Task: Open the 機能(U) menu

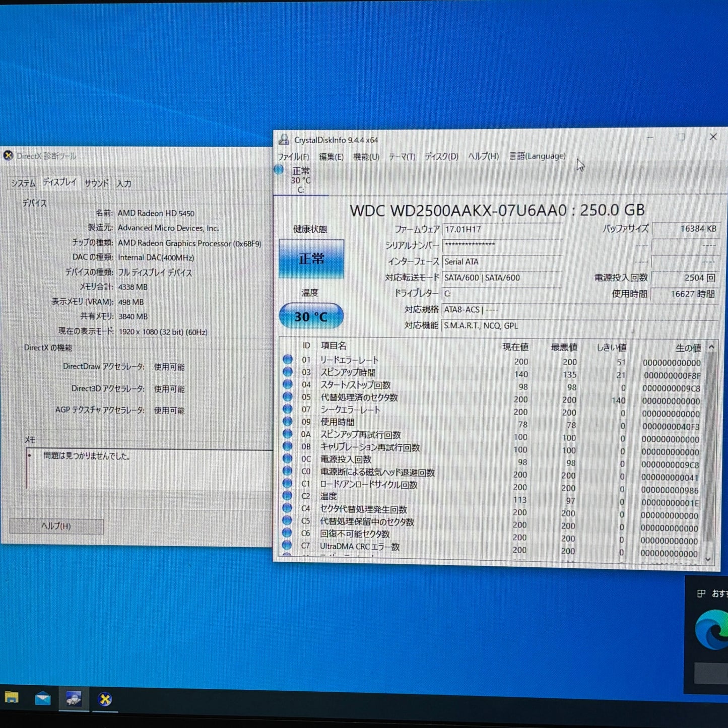Action: point(366,157)
